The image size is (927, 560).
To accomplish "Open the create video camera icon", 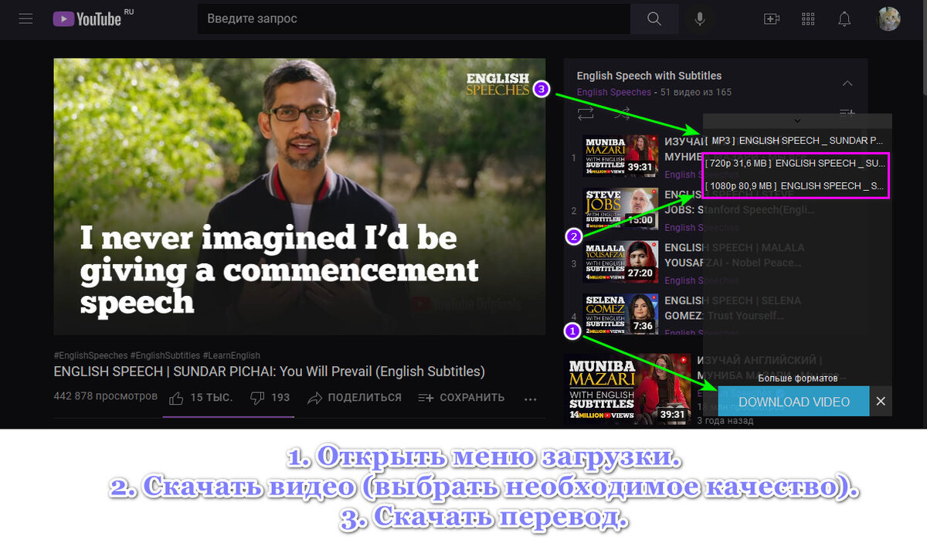I will pos(771,19).
